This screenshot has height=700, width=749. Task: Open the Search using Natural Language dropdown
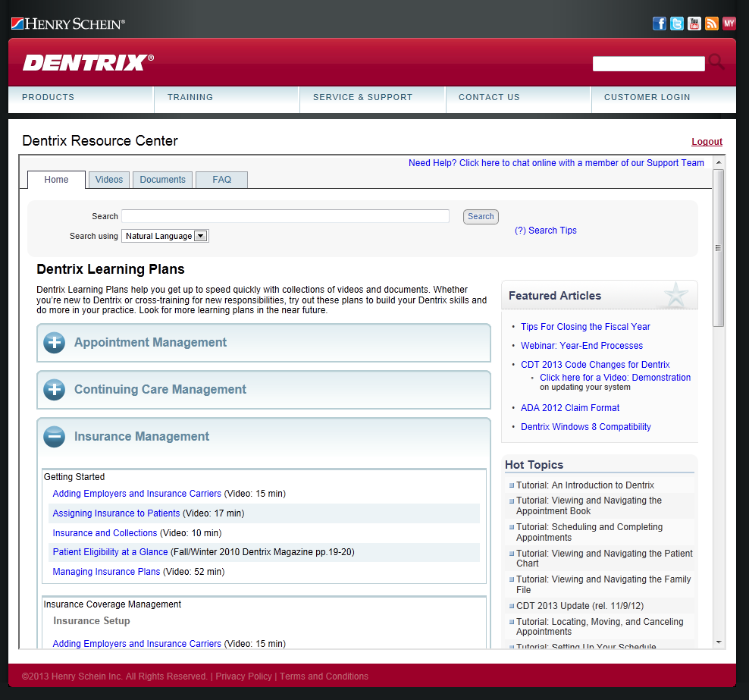(165, 236)
